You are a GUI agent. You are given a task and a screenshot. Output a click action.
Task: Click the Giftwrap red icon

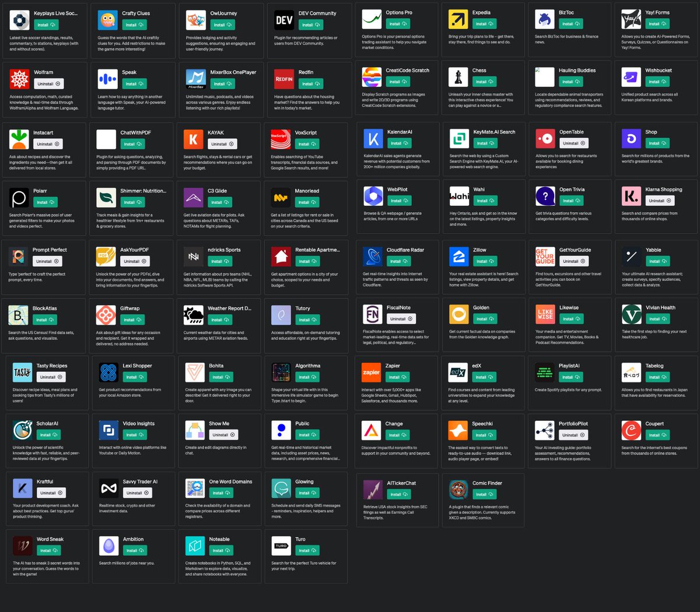pyautogui.click(x=106, y=315)
